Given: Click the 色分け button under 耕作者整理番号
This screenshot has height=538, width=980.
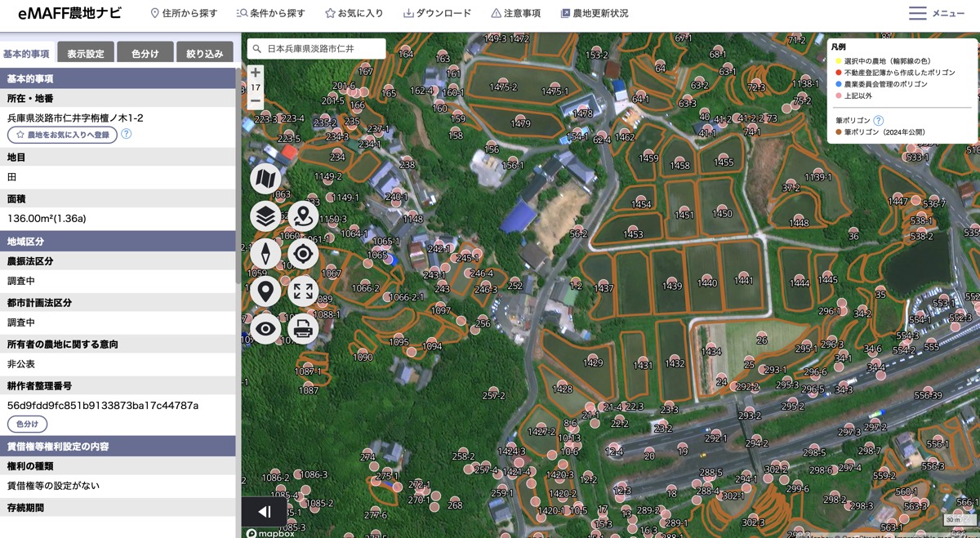Looking at the screenshot, I should coord(28,425).
